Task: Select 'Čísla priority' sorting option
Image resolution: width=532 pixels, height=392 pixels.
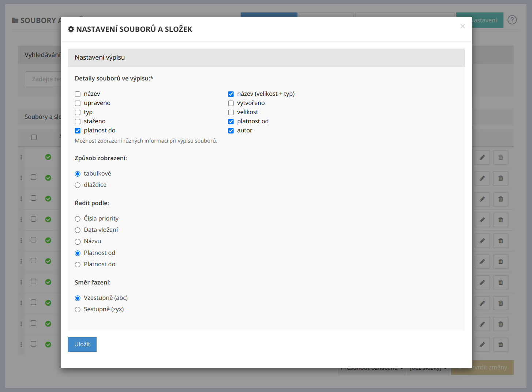Action: click(78, 219)
